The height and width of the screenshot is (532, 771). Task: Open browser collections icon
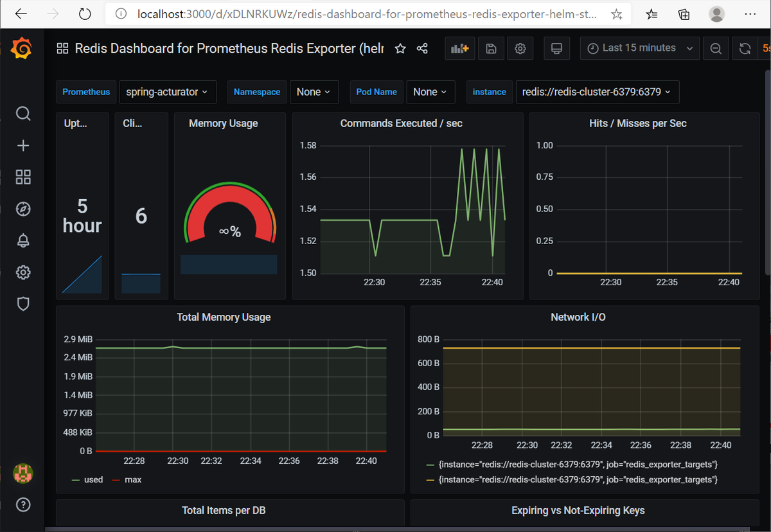pyautogui.click(x=684, y=13)
